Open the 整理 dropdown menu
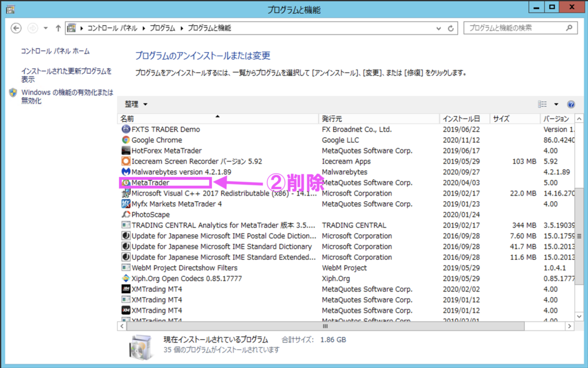This screenshot has height=368, width=588. pyautogui.click(x=136, y=104)
